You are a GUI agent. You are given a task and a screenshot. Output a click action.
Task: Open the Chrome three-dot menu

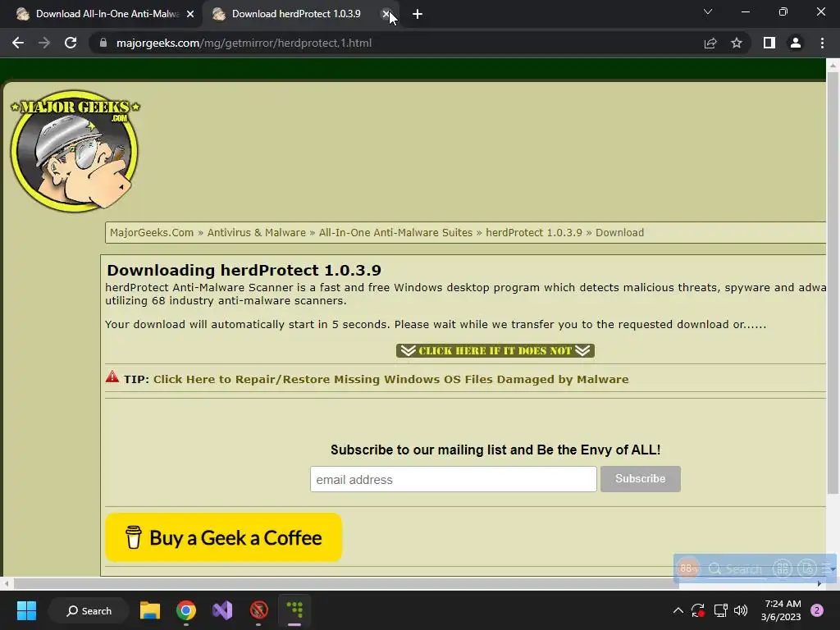pos(822,43)
